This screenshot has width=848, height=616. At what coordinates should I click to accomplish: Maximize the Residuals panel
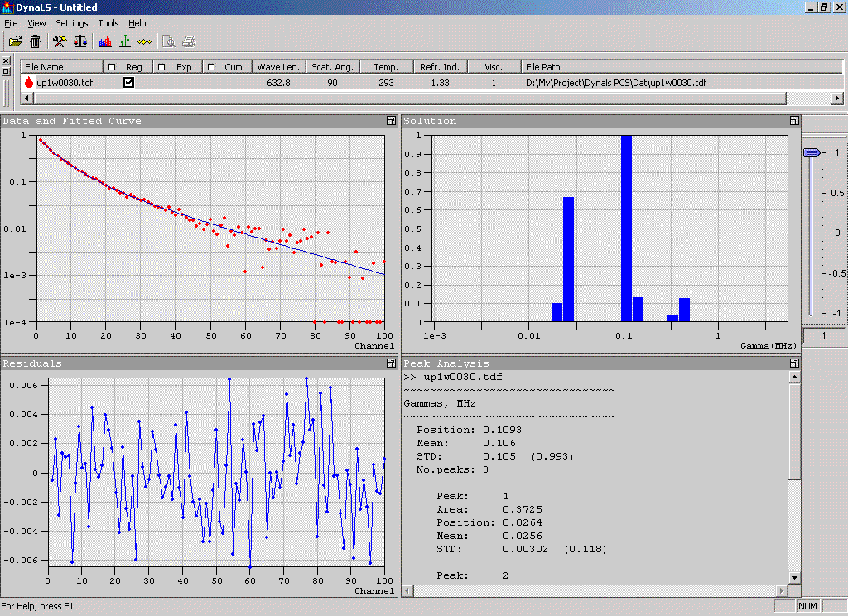(390, 363)
